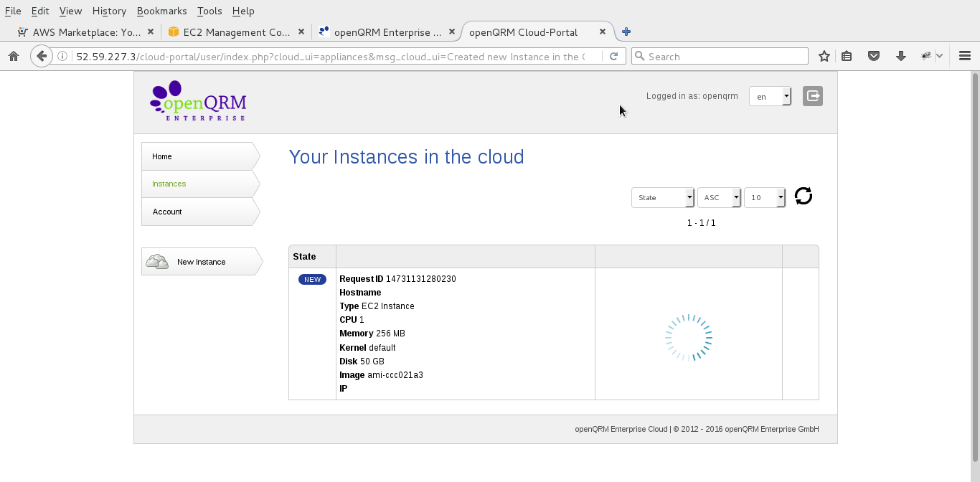Go back with the browser back arrow
The image size is (980, 482).
tap(42, 56)
